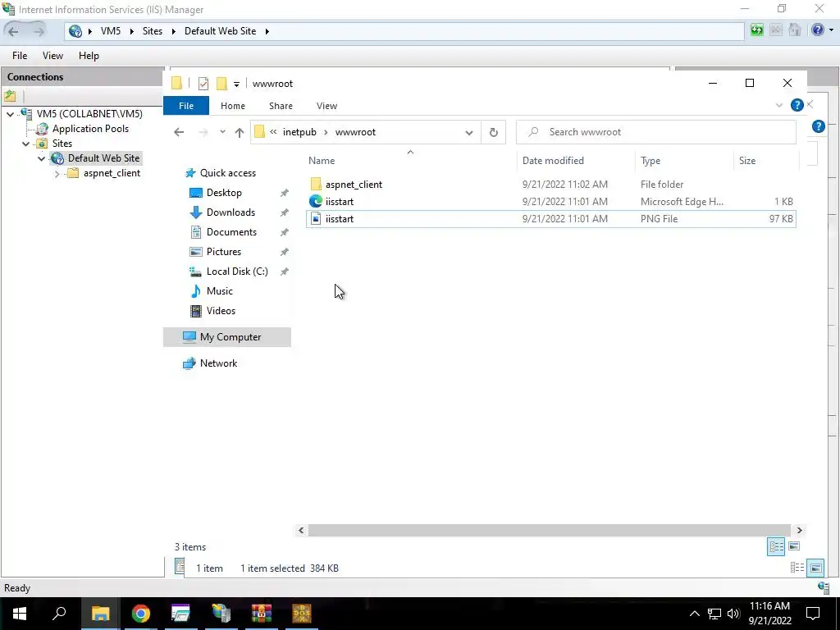Open Downloads in the navigation pane
The width and height of the screenshot is (840, 630).
(x=231, y=212)
